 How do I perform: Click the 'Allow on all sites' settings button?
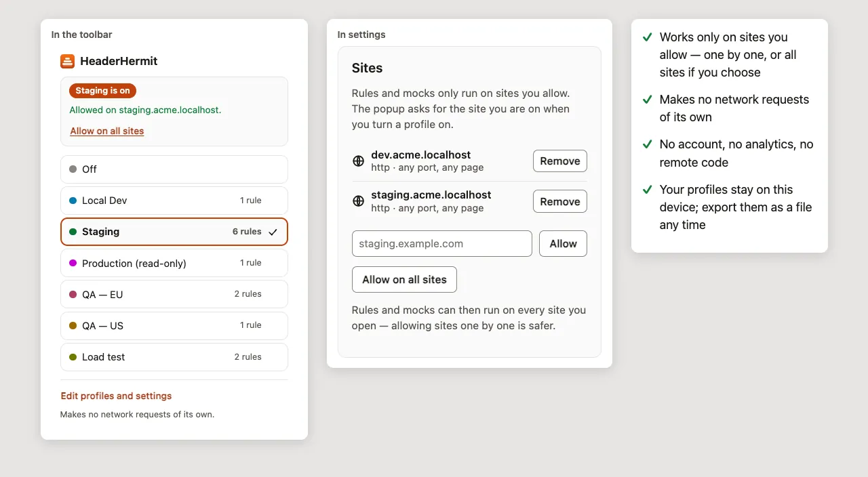[x=404, y=279]
